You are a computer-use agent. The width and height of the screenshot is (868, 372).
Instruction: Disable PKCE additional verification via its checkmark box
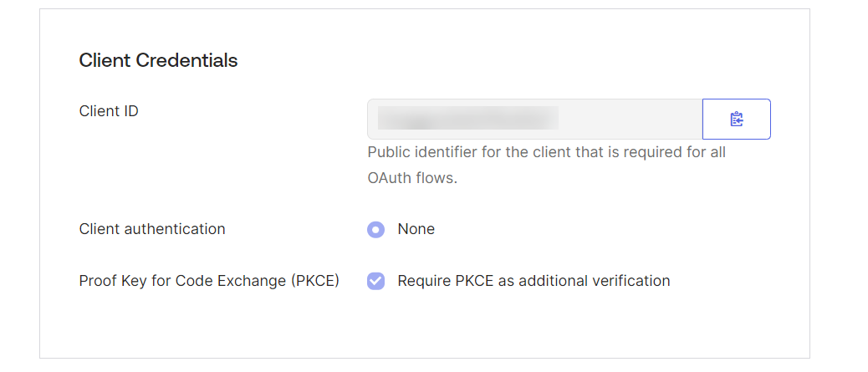tap(375, 281)
